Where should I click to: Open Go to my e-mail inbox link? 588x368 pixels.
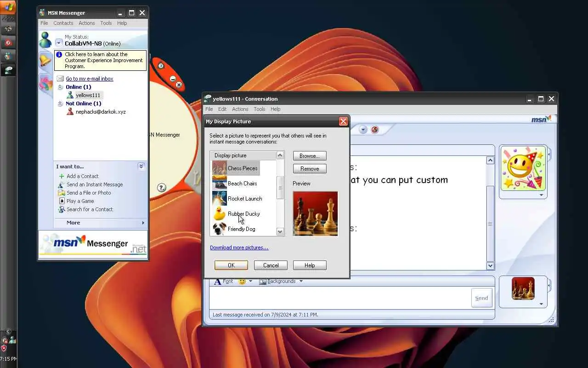[x=89, y=79]
